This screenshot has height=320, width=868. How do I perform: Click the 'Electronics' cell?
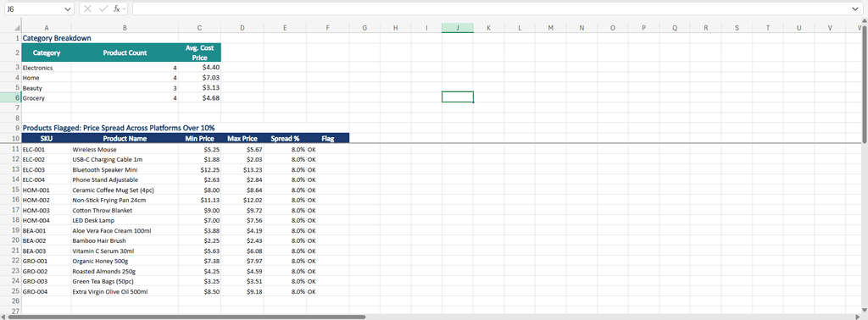click(47, 68)
